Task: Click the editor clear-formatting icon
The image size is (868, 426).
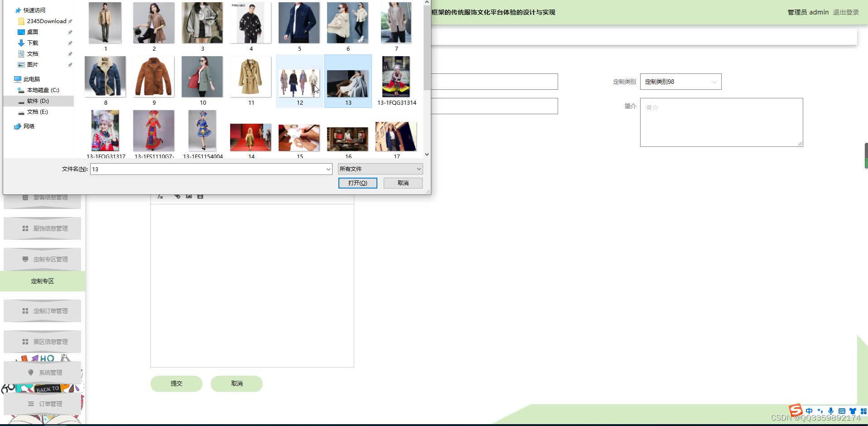Action: coord(160,196)
